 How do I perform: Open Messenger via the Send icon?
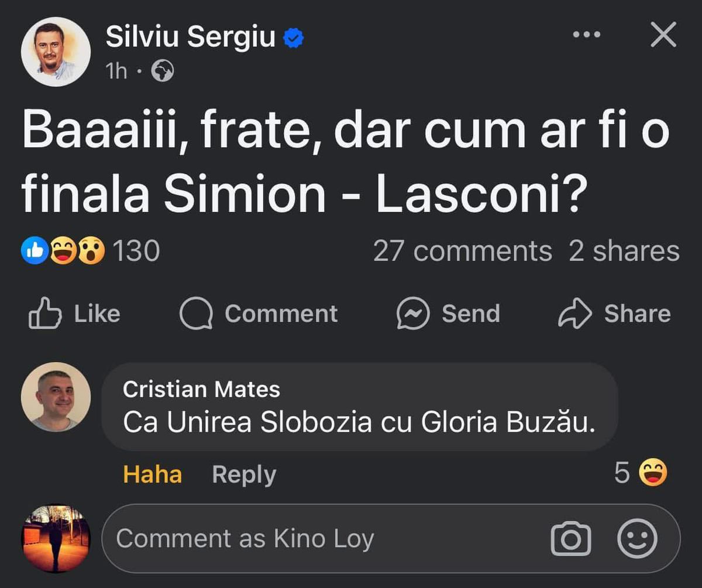point(412,313)
